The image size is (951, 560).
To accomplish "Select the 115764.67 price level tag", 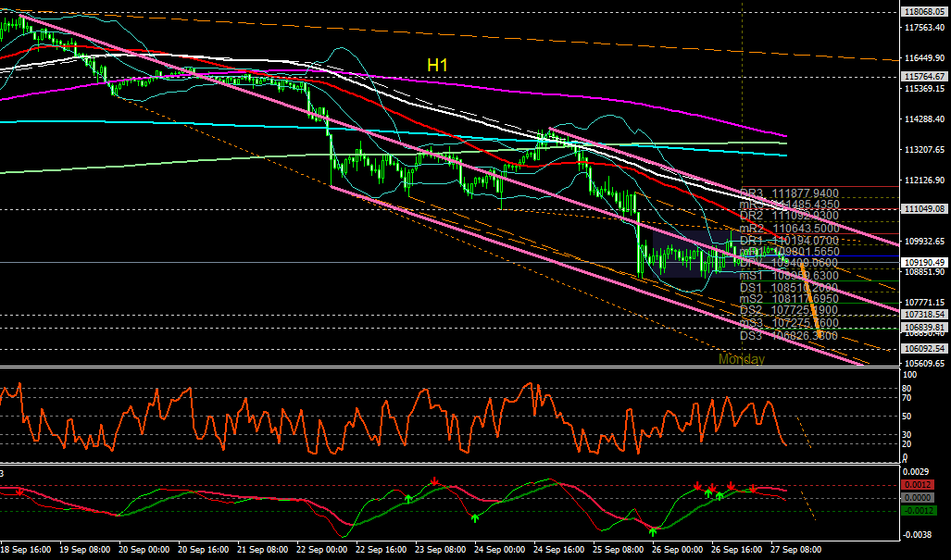I will pyautogui.click(x=924, y=76).
